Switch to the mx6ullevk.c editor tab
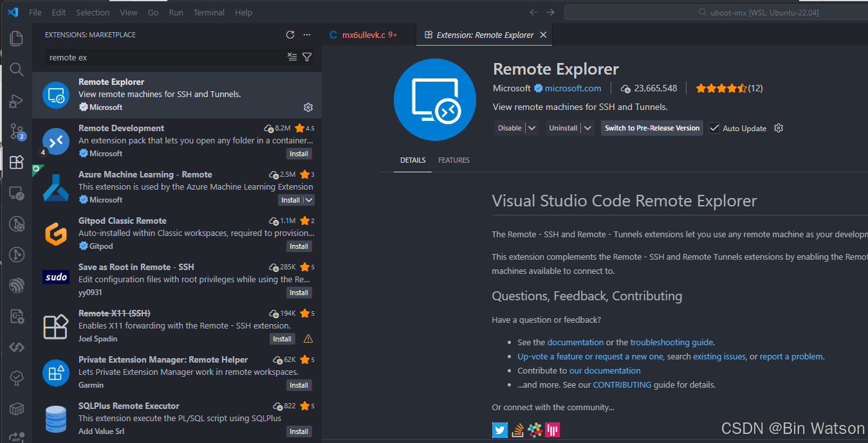 click(x=369, y=35)
